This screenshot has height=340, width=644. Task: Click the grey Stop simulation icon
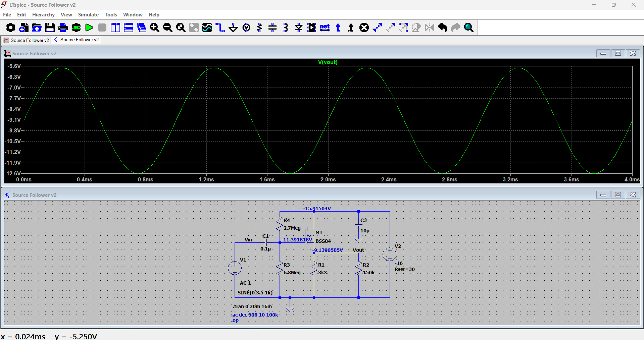click(102, 27)
